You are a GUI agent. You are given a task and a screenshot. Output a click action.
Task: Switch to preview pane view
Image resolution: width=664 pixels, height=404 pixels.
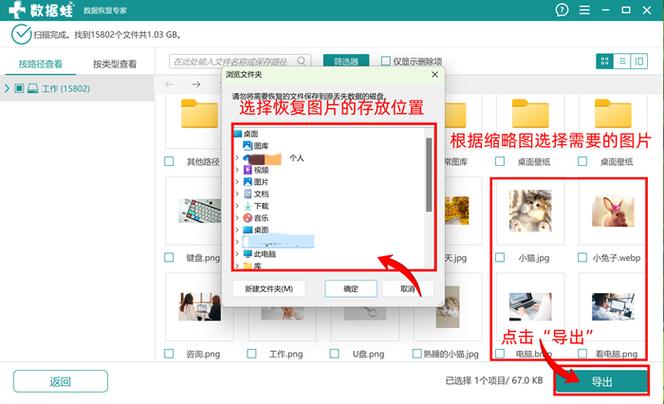639,61
